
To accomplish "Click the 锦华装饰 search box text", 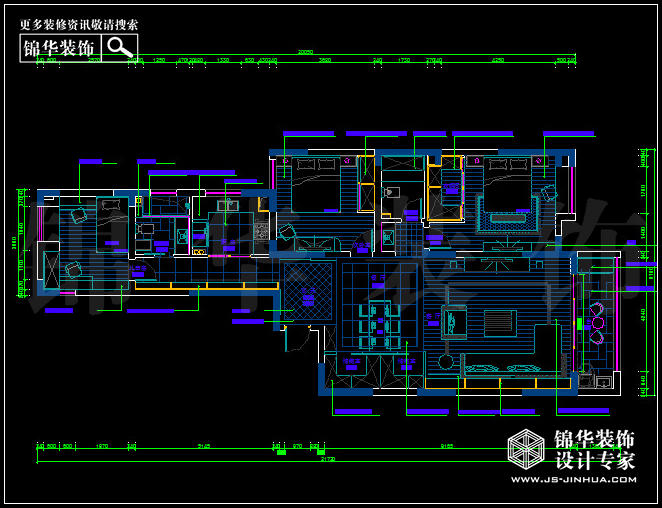I will coord(59,48).
